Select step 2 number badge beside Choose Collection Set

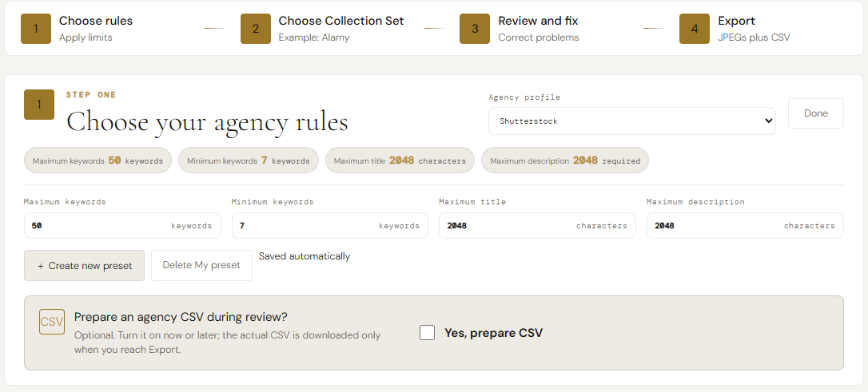coord(255,29)
